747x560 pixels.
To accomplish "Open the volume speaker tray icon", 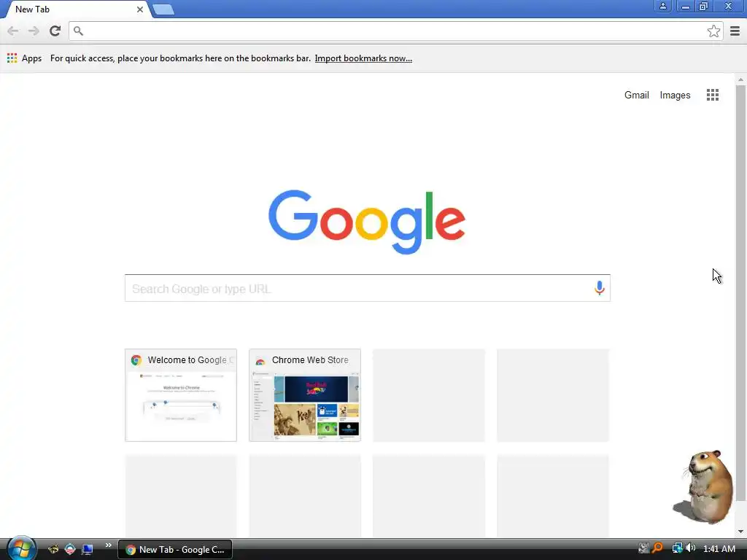I will click(x=690, y=548).
